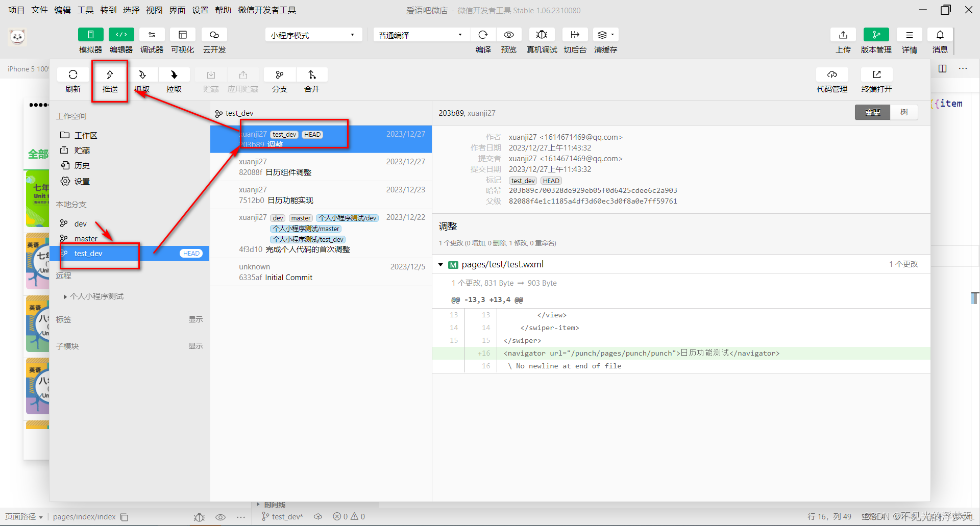Image resolution: width=980 pixels, height=526 pixels.
Task: Expand the 时间线 timeline section
Action: (x=271, y=505)
